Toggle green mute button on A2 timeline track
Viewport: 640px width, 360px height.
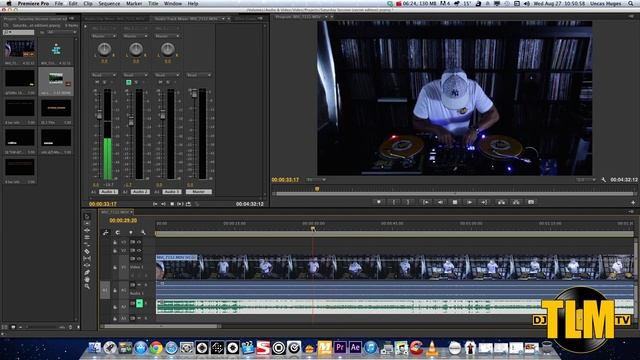coord(139,303)
